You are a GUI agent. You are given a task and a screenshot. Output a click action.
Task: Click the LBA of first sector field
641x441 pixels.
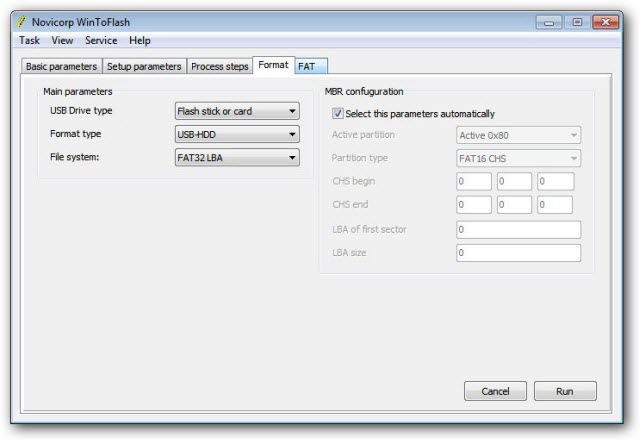518,230
